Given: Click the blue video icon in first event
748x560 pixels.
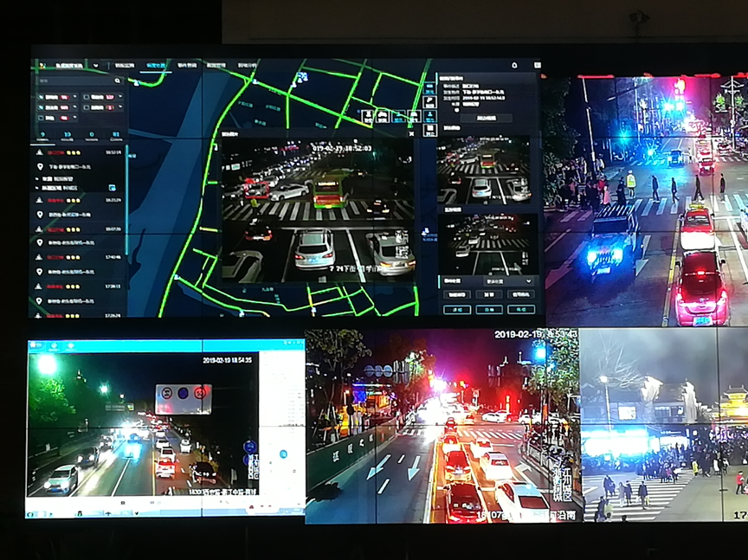Looking at the screenshot, I should pos(112,186).
